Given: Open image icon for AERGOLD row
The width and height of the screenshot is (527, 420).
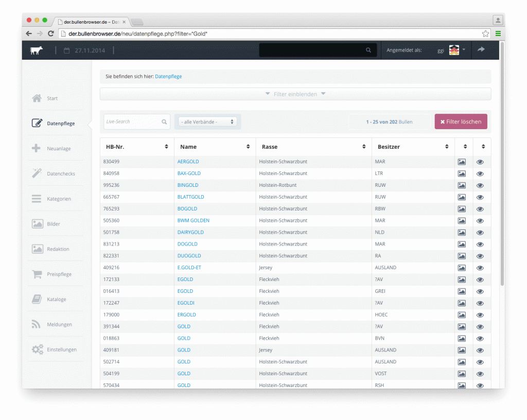Looking at the screenshot, I should click(x=462, y=162).
